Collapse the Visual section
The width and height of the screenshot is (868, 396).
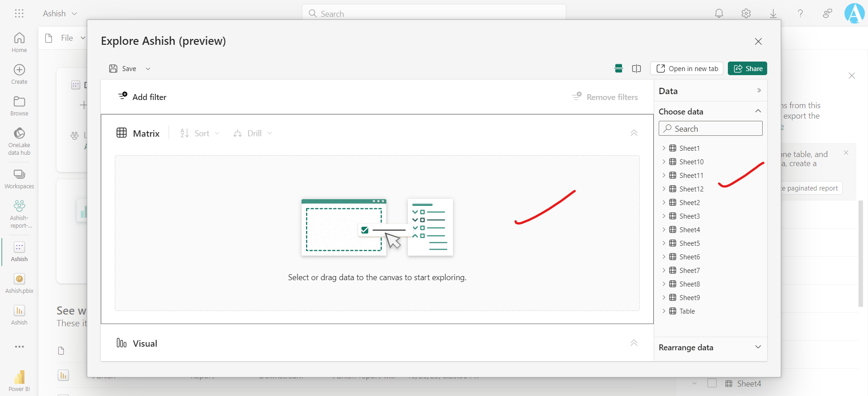click(x=634, y=343)
